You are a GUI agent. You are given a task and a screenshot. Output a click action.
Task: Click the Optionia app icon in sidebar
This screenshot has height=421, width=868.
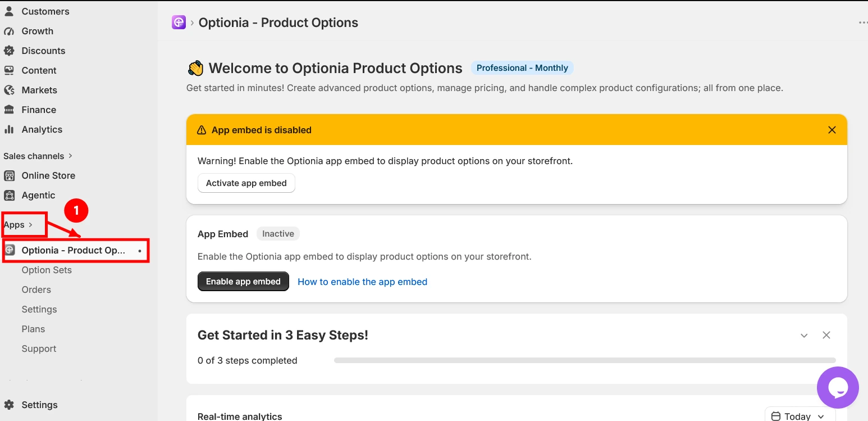(x=10, y=250)
